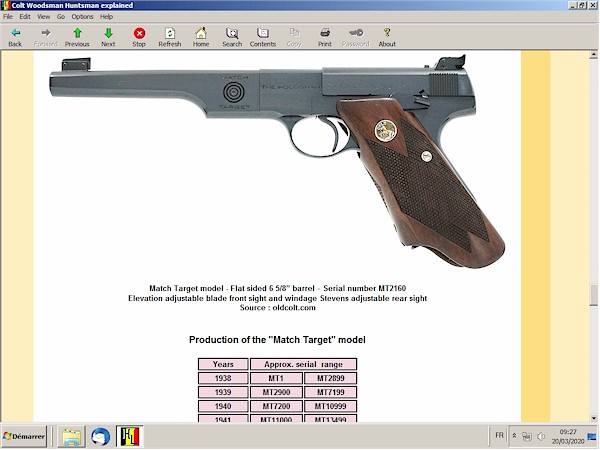600x450 pixels.
Task: Select the MT1 cell
Action: pos(276,378)
